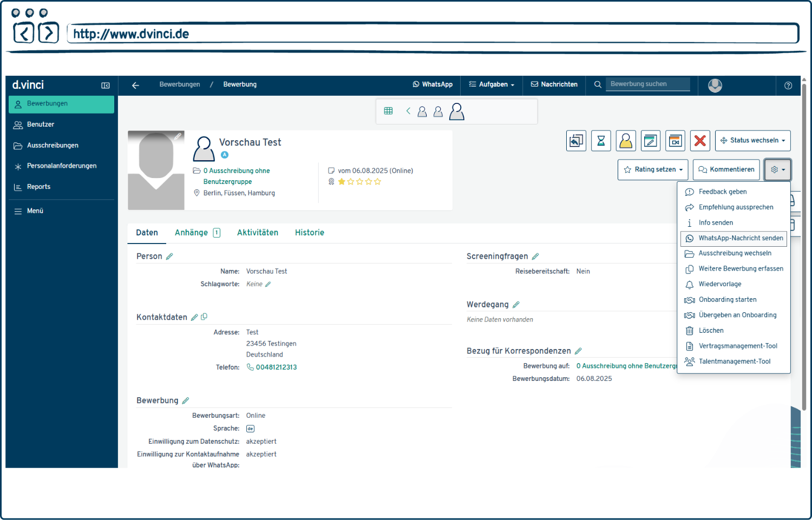Choose Onboarding starten in the gear menu
Viewport: 812px width, 520px height.
[x=727, y=300]
